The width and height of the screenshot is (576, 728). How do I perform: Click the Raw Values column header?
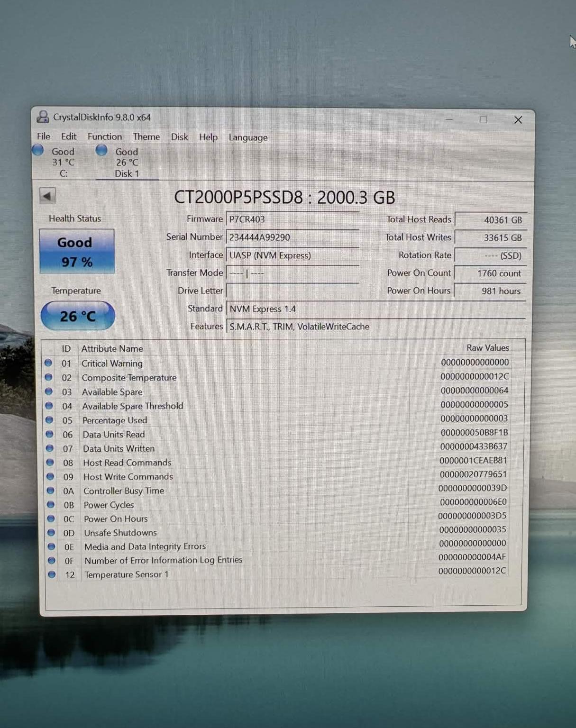click(x=487, y=347)
